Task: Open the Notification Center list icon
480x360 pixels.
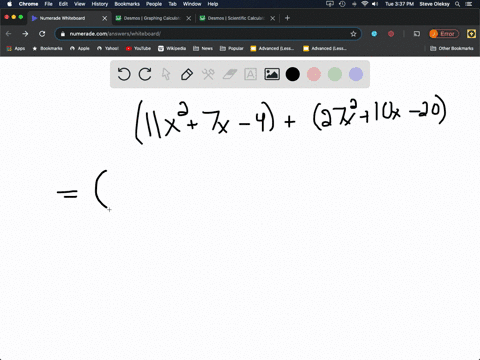Action: coord(469,4)
